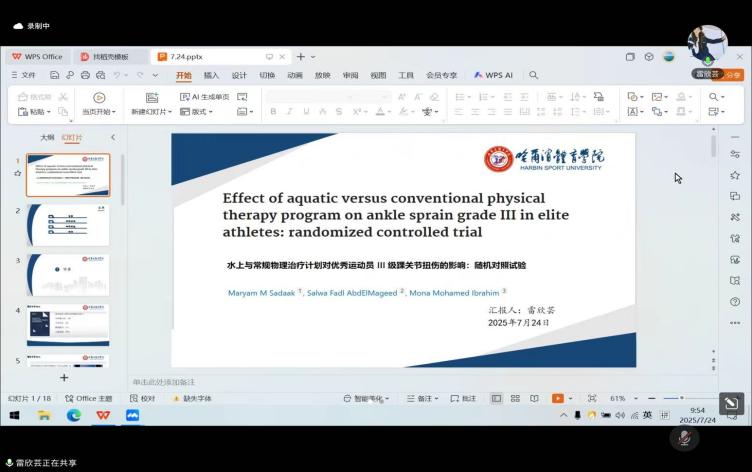Toggle italic formatting
This screenshot has width=752, height=472.
point(289,112)
